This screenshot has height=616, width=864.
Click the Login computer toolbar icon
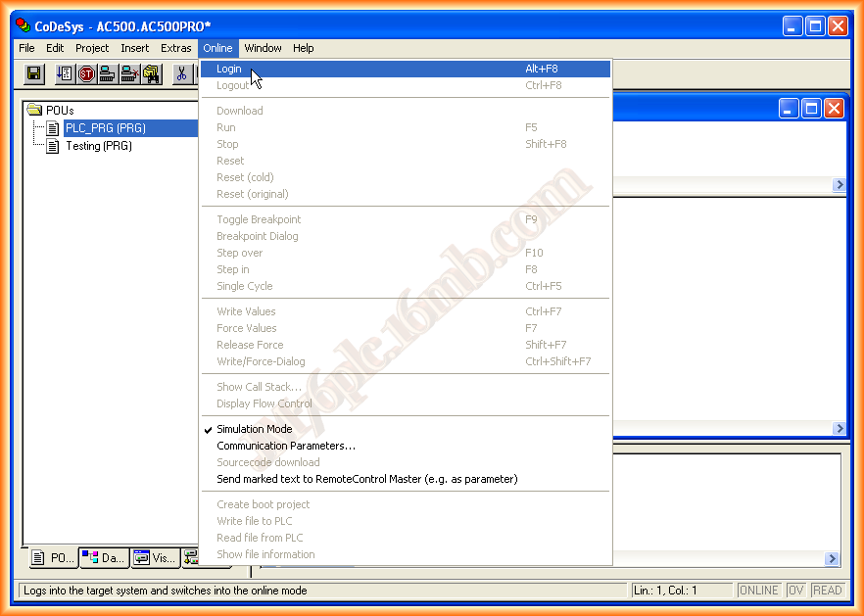(x=108, y=73)
